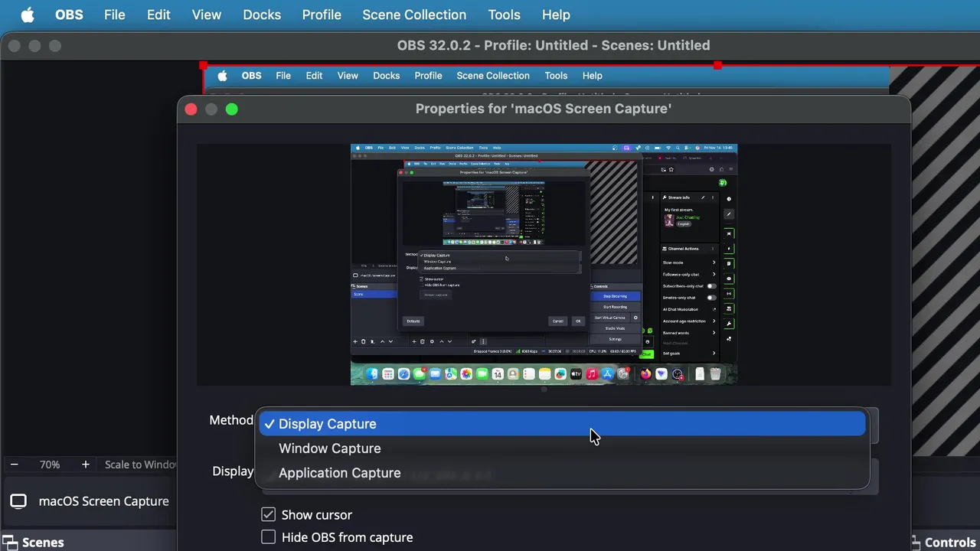Click OBS 32.0.2 main window title bar text
980x551 pixels.
click(554, 45)
